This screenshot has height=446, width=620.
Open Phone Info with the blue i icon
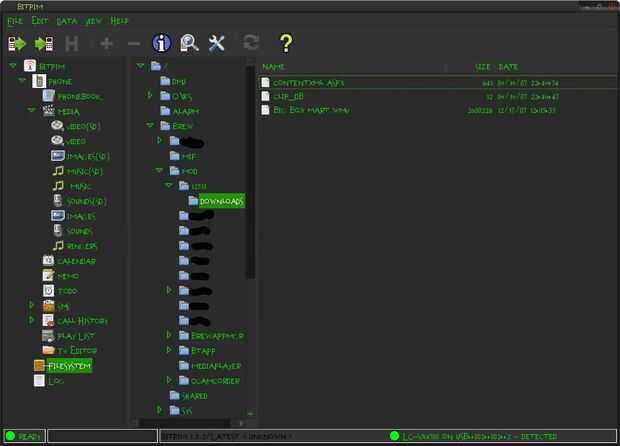tap(161, 43)
